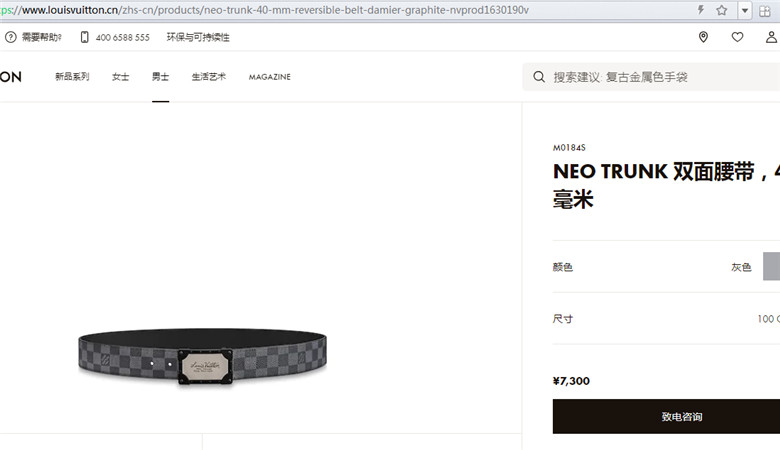Bookmark page with the star icon
Viewport: 780px width, 450px height.
pos(722,10)
